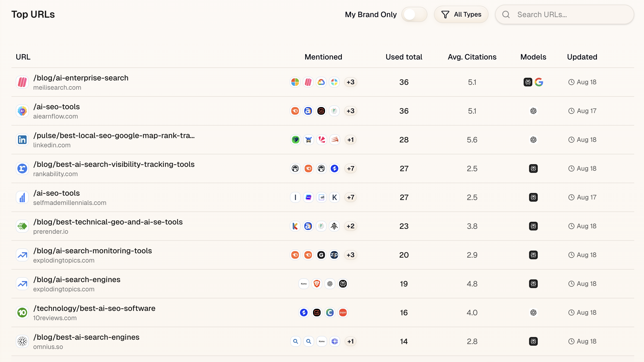The image size is (644, 362).
Task: Click Microsoft brand icon in meilisearch row
Action: coord(295,82)
